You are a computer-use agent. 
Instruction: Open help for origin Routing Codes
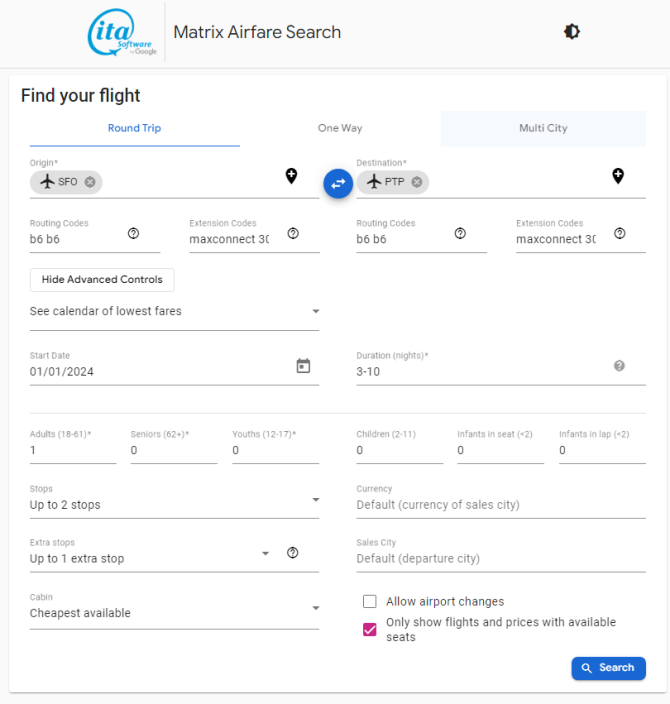click(x=133, y=233)
